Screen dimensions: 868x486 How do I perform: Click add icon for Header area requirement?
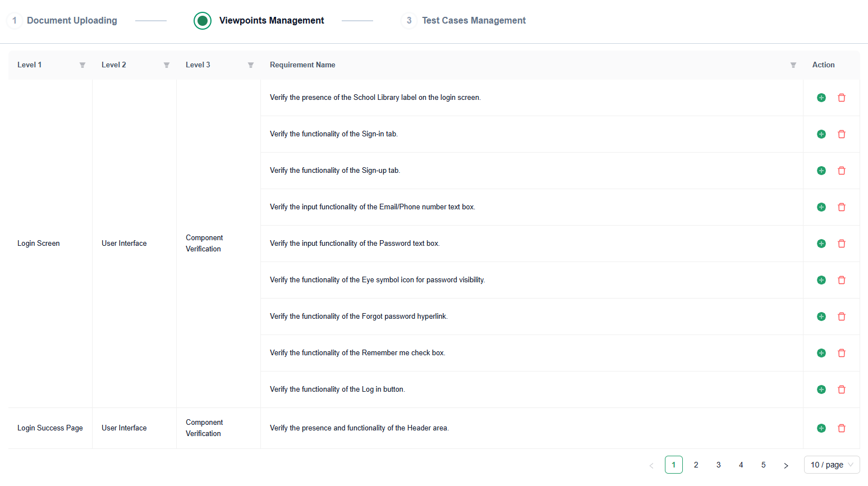tap(821, 428)
